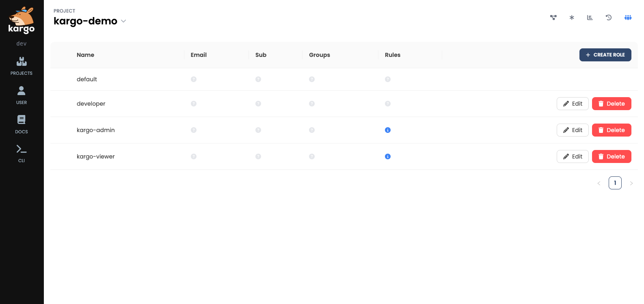Image resolution: width=644 pixels, height=304 pixels.
Task: Click the Kargo kangaroo logo
Action: pos(22,20)
